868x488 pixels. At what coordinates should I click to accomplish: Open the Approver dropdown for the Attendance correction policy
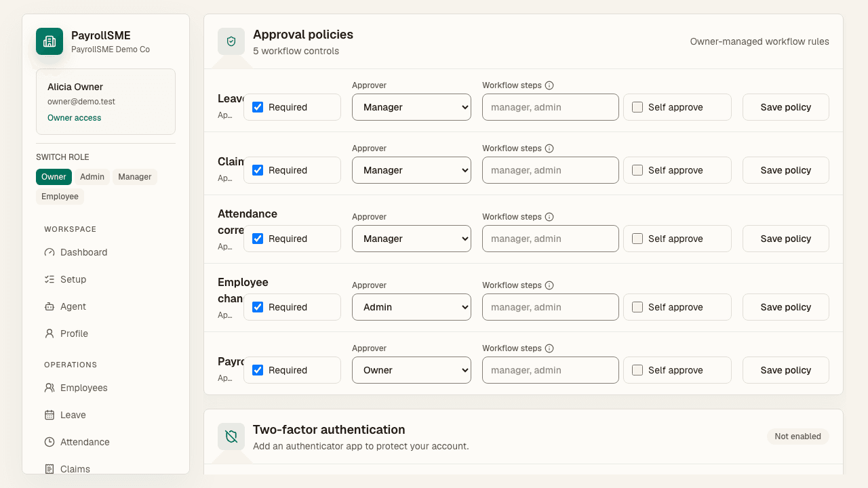[412, 239]
